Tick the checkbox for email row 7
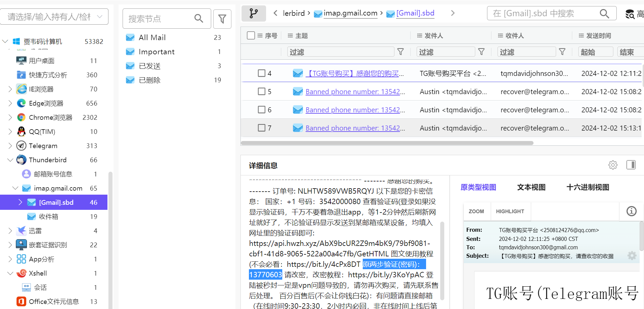This screenshot has width=644, height=309. pos(261,128)
